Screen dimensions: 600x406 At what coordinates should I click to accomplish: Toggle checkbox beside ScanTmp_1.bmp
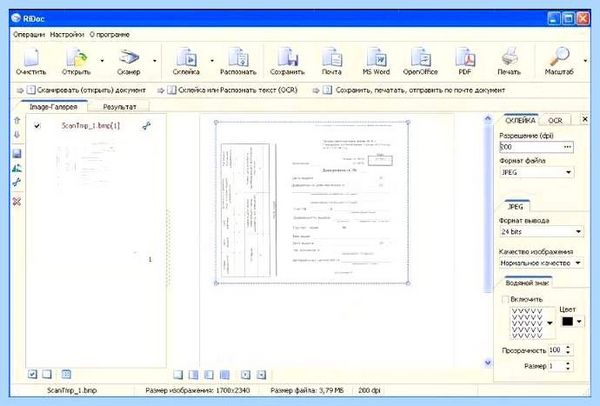pyautogui.click(x=37, y=126)
